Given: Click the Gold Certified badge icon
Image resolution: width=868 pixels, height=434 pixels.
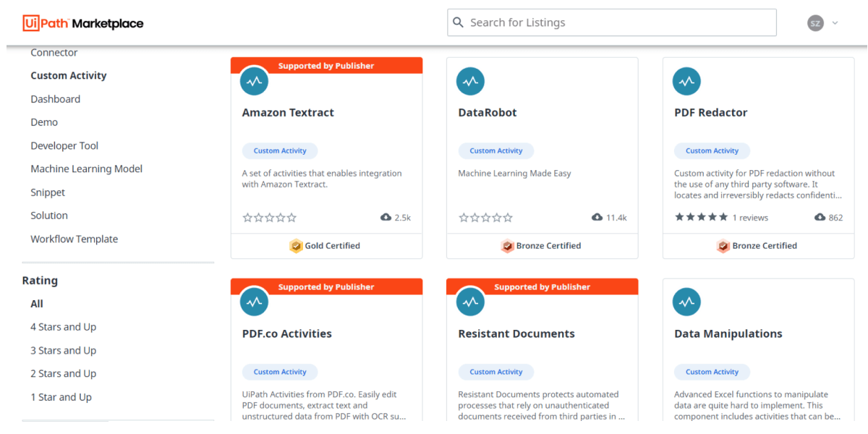Looking at the screenshot, I should tap(296, 246).
